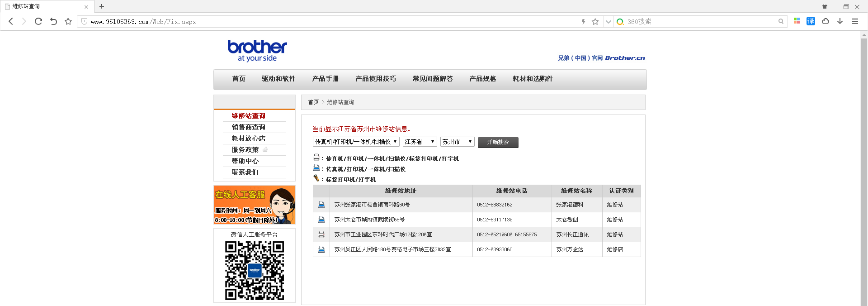Open 销售商查询 in the sidebar

(249, 127)
